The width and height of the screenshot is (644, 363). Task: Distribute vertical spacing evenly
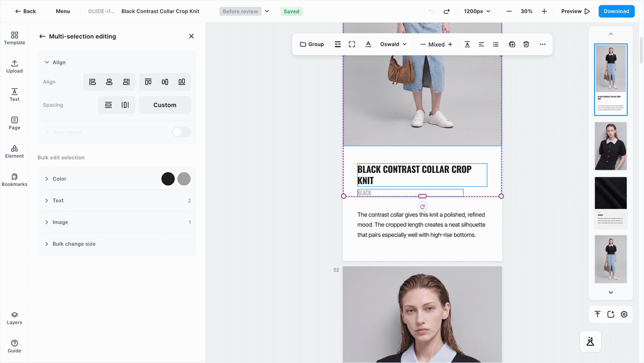pos(108,105)
